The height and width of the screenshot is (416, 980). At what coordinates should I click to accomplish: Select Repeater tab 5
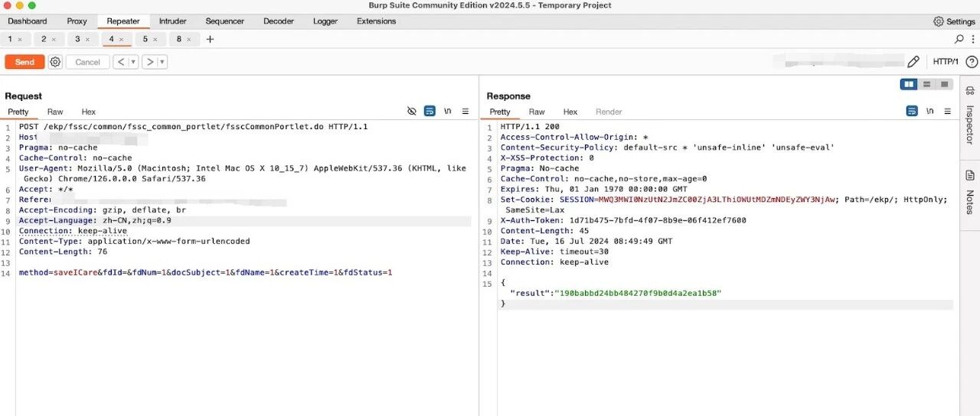click(145, 39)
